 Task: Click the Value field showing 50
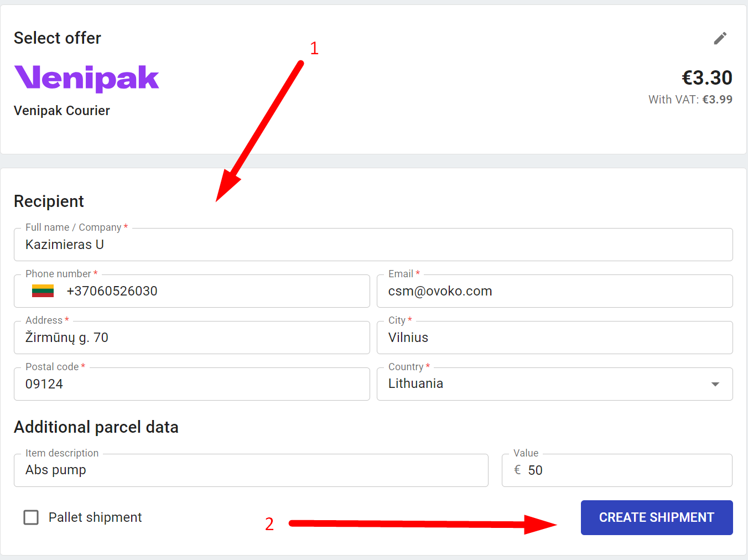click(617, 470)
